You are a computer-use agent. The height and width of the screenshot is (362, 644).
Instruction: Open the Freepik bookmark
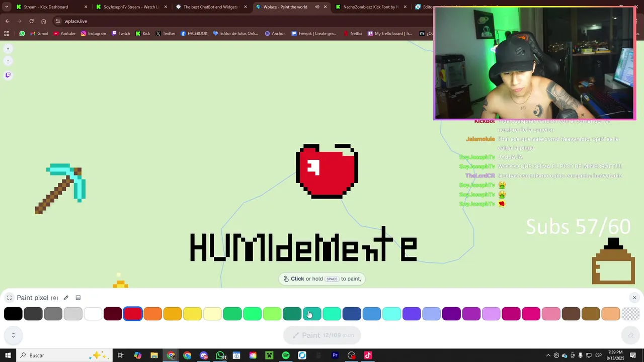314,34
